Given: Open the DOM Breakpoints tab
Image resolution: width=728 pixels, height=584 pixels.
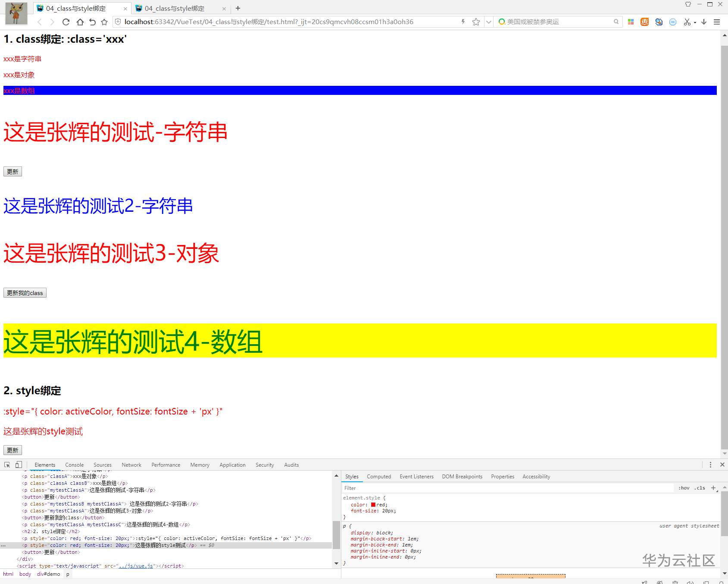Looking at the screenshot, I should point(462,477).
